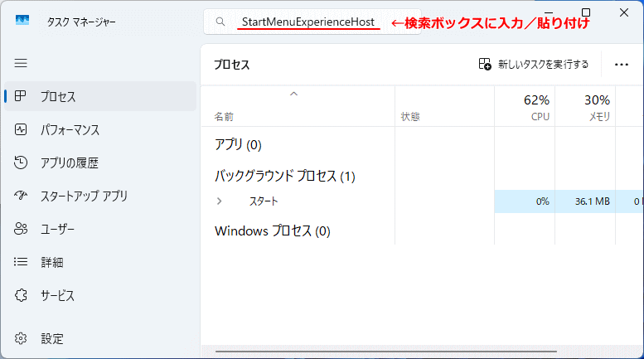Screen dimensions: 644x359
Task: Sort by the 30% メモリ column header
Action: click(x=585, y=107)
